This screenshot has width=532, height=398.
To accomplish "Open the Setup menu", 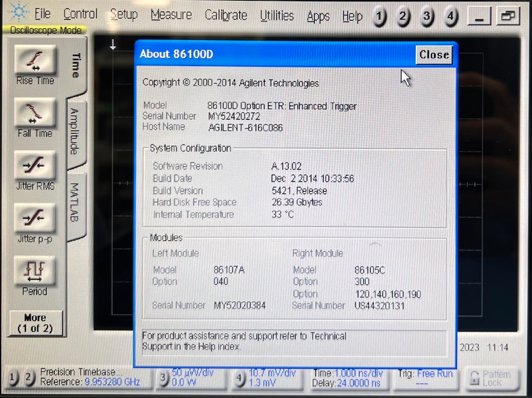I will tap(124, 15).
